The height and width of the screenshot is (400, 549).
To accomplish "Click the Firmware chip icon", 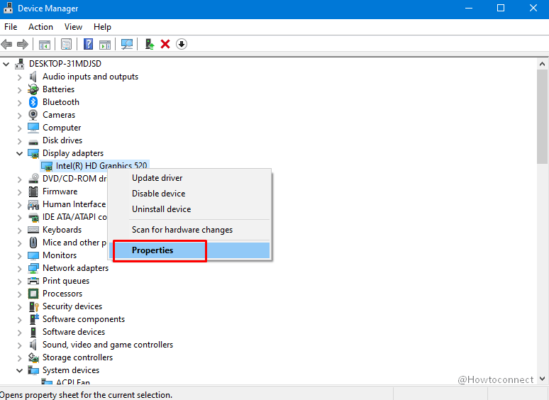I will [33, 192].
